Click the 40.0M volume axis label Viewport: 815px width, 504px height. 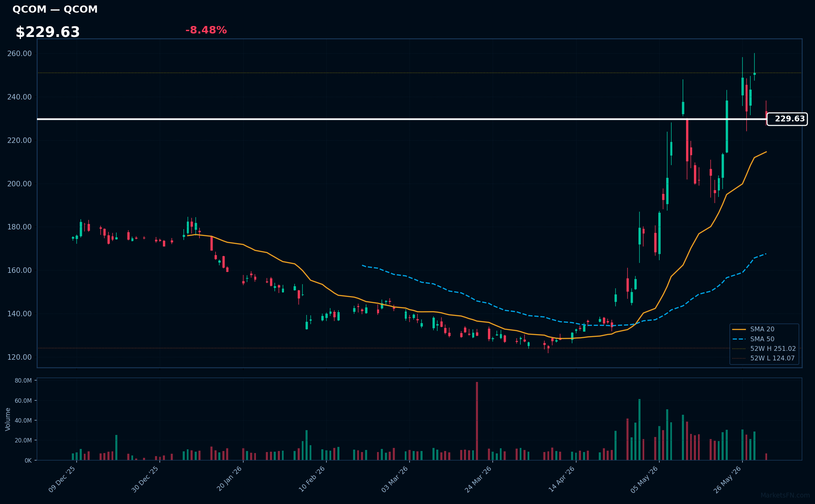pyautogui.click(x=23, y=421)
